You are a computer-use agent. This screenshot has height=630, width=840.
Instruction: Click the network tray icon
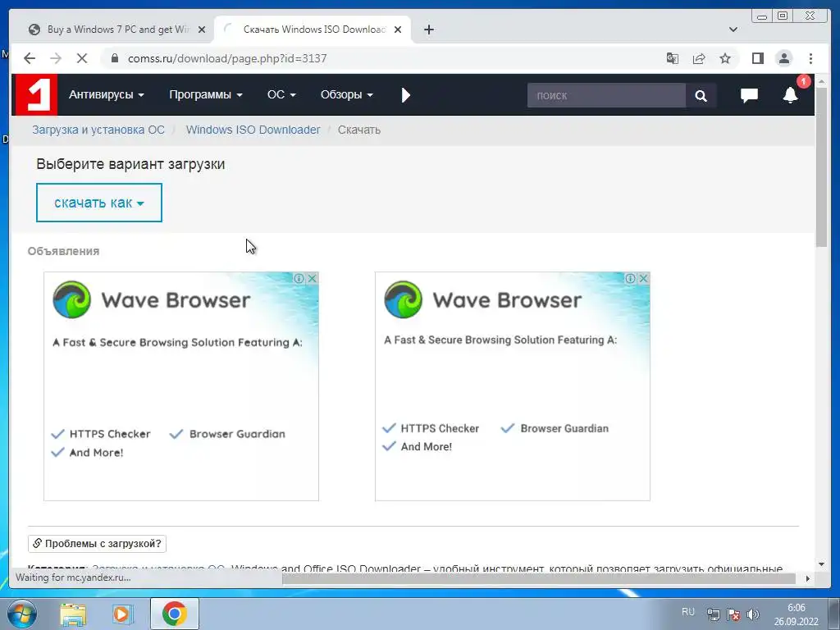tap(714, 614)
